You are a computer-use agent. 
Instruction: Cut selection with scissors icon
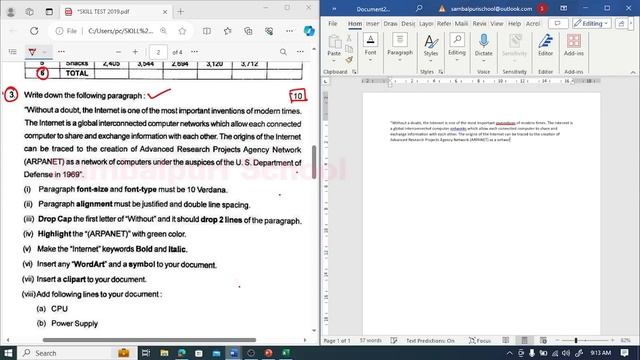[x=349, y=38]
